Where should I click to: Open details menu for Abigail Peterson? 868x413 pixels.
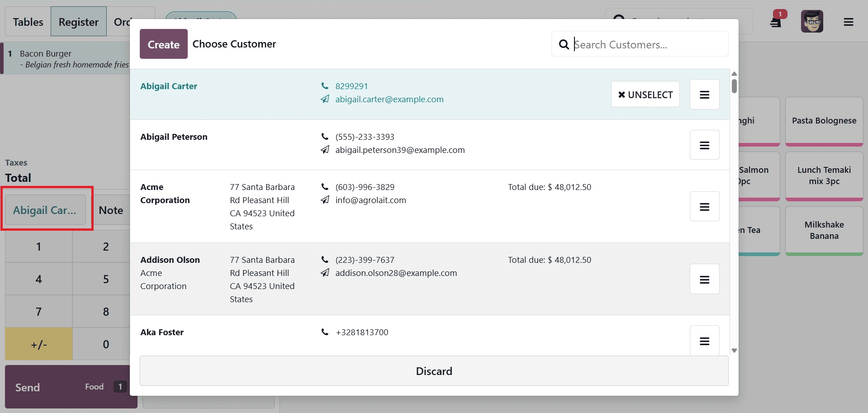tap(704, 145)
